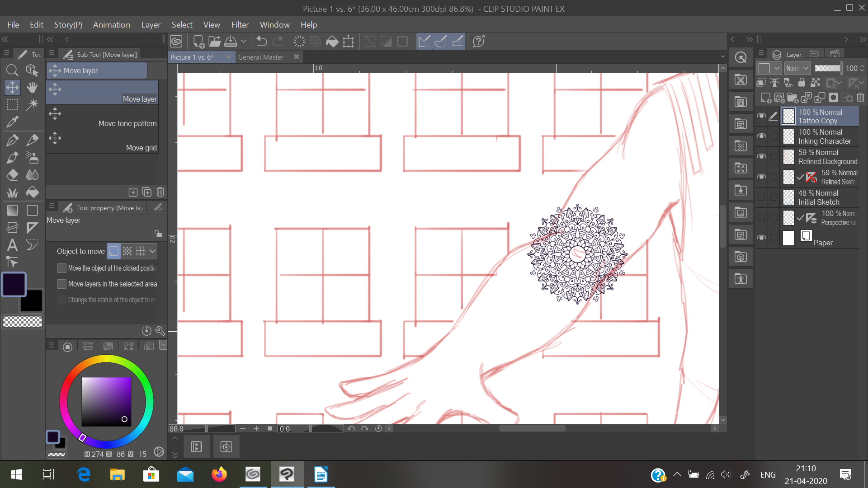The image size is (868, 488).
Task: Click delete layer trash icon
Action: [860, 98]
